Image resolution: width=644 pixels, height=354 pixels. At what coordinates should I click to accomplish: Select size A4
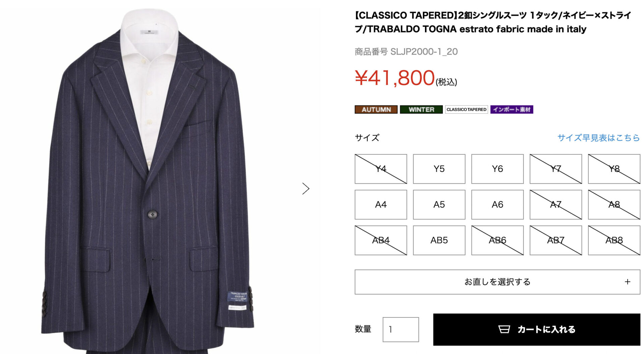coord(381,204)
